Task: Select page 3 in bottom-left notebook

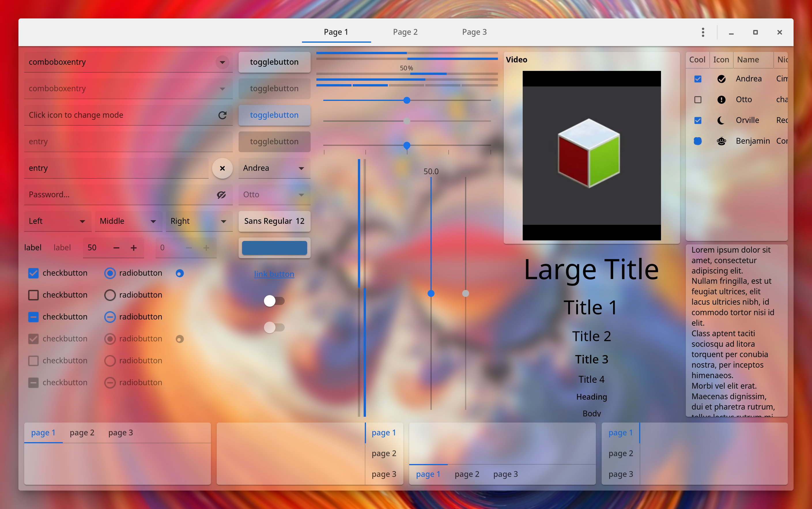Action: click(120, 433)
